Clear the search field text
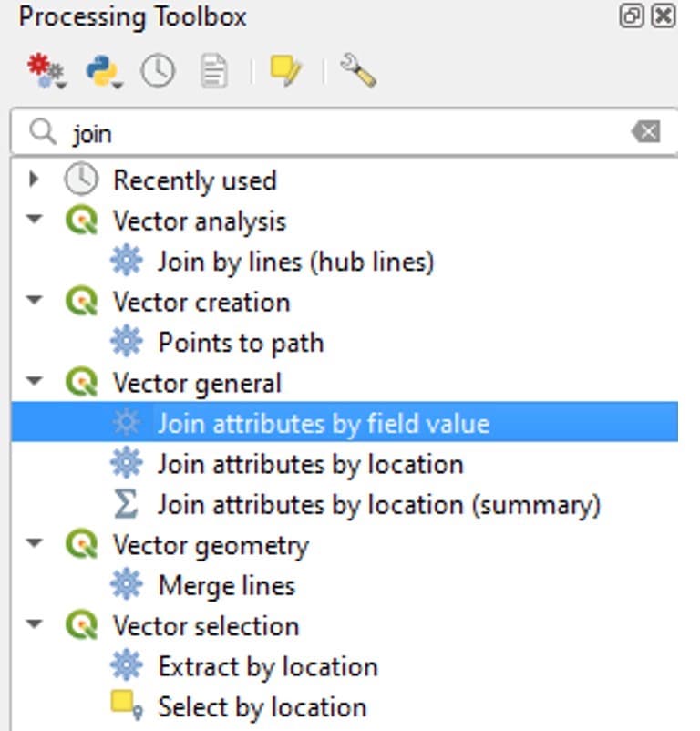 click(x=645, y=132)
